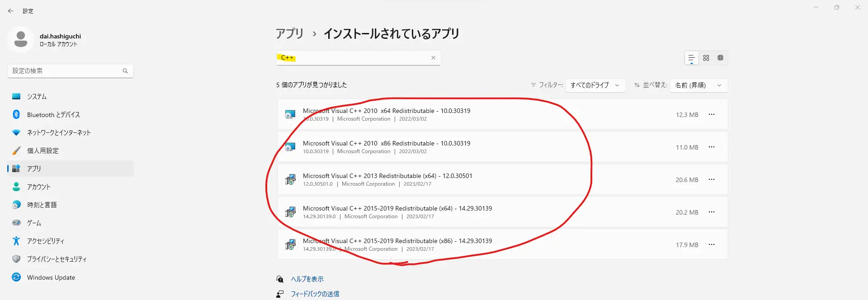Minimize the Settings window
Screen dimensions: 868x300
816,7
